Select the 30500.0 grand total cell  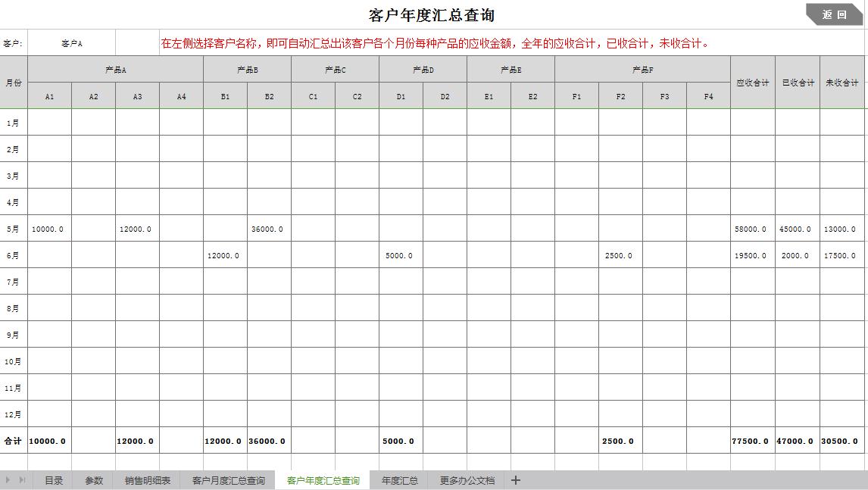click(x=842, y=441)
